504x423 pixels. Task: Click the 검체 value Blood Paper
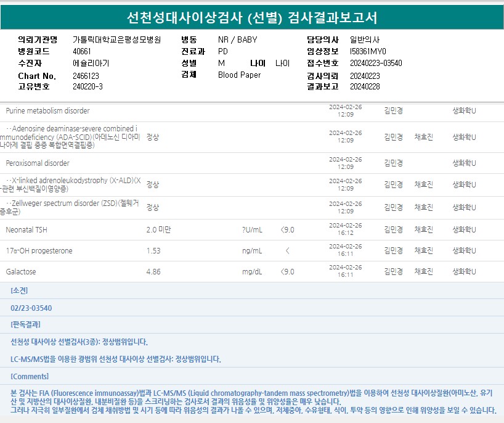click(239, 75)
